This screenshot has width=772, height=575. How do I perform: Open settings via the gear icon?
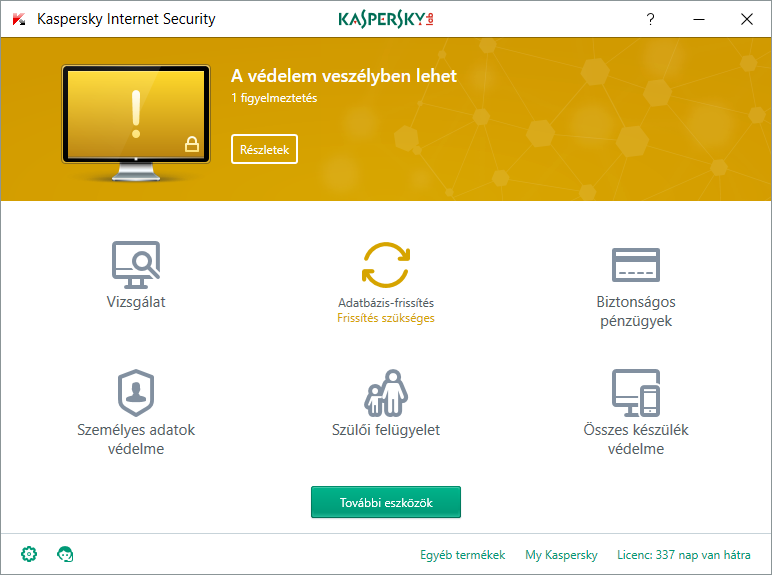[x=29, y=554]
